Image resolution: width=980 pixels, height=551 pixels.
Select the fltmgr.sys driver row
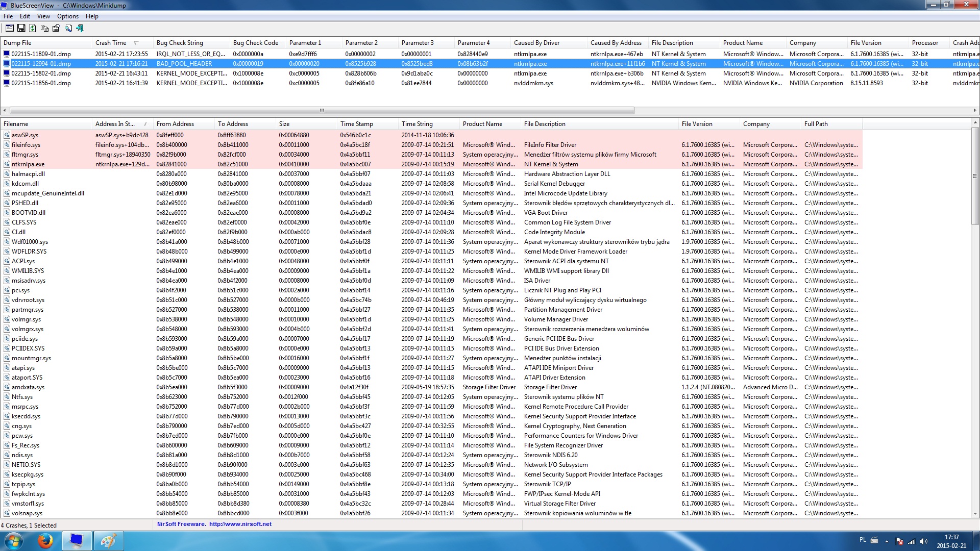431,155
